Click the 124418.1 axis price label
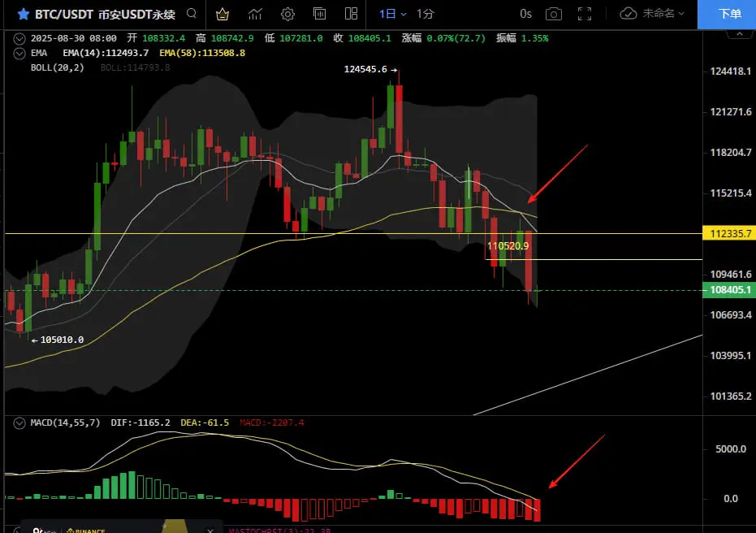The image size is (756, 533). [731, 71]
